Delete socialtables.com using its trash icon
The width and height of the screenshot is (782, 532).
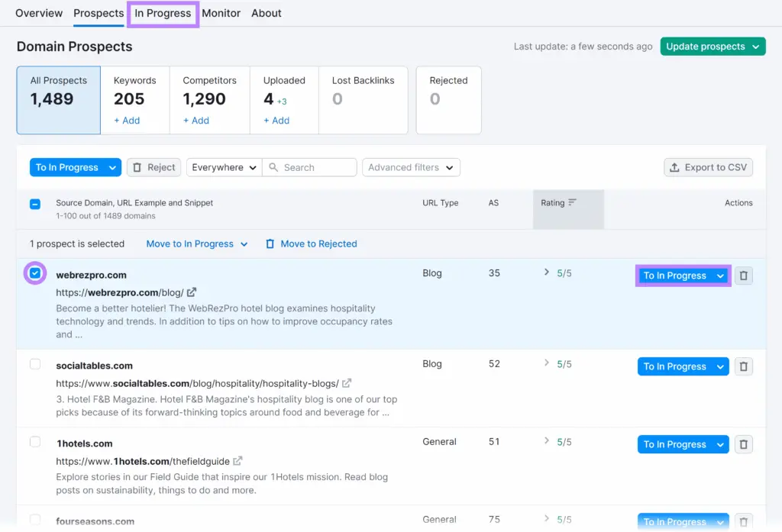(x=743, y=367)
